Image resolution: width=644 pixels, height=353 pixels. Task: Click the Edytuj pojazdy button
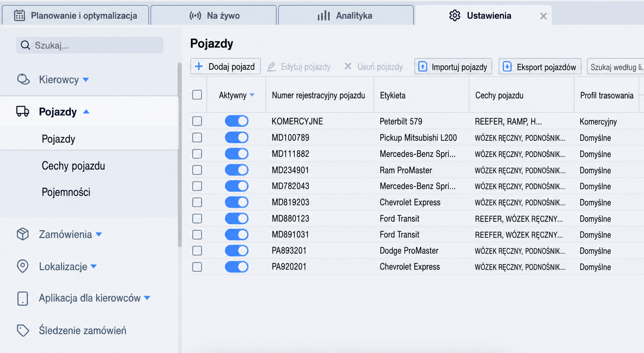(x=299, y=67)
